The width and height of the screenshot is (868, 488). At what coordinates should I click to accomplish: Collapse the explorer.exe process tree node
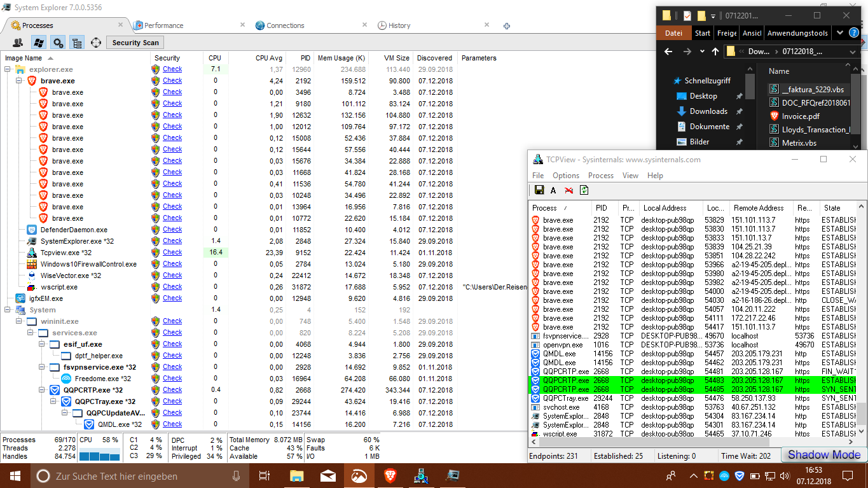pyautogui.click(x=8, y=69)
